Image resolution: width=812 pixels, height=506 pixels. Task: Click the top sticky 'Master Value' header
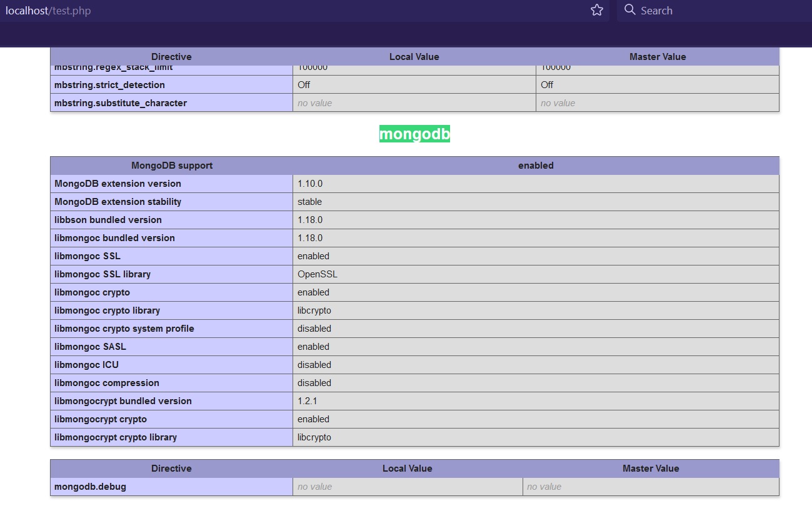coord(658,57)
